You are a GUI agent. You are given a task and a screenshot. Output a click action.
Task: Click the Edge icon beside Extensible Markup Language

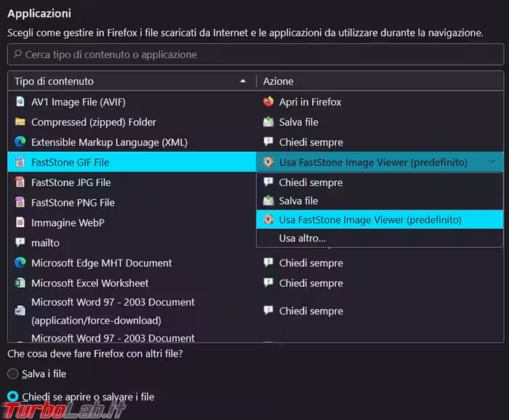coord(20,142)
